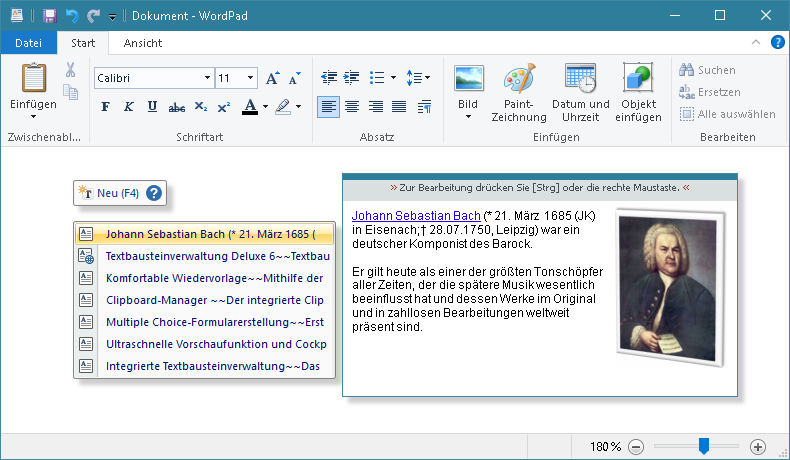Click the Objekt einfügen icon
The height and width of the screenshot is (460, 790).
coord(639,79)
